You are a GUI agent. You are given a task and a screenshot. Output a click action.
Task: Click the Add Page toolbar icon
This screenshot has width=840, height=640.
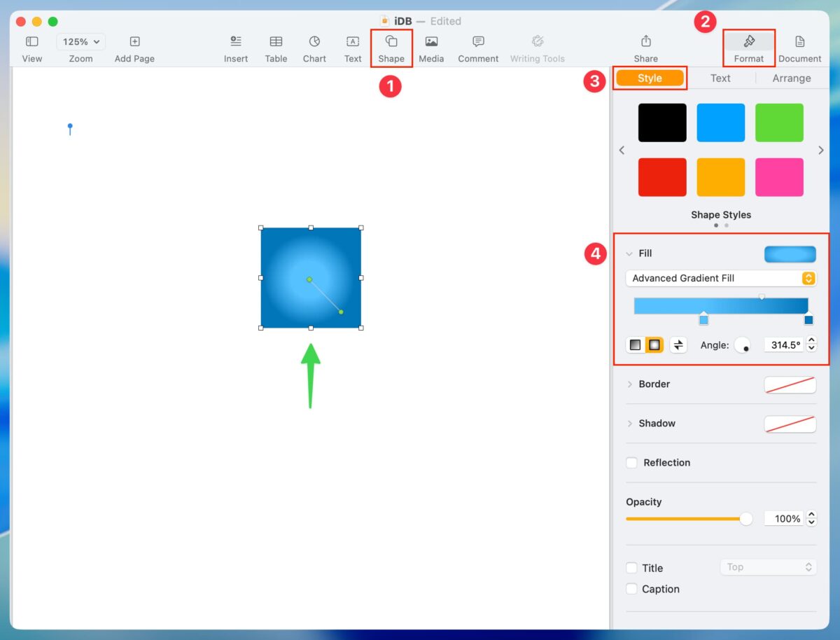click(134, 42)
